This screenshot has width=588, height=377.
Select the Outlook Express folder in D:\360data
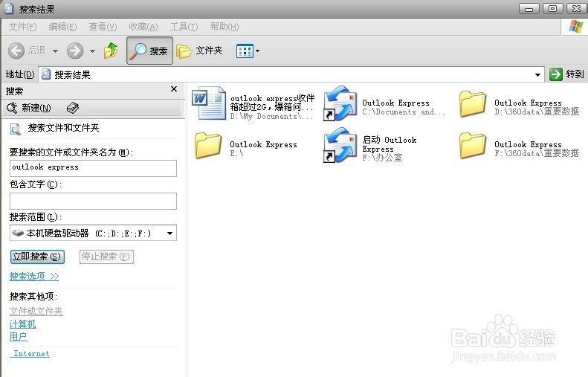473,103
